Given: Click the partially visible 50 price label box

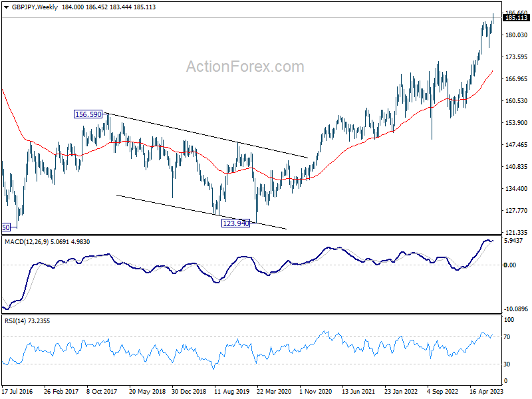Looking at the screenshot, I should [x=6, y=227].
